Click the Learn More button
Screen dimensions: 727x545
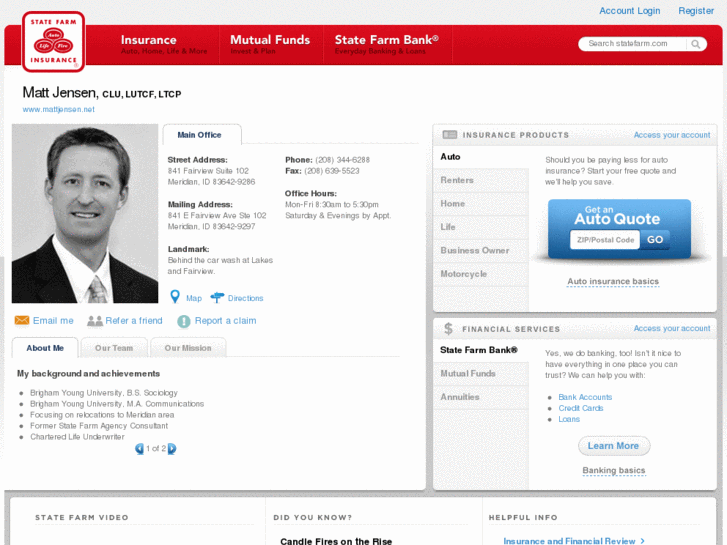pos(614,446)
